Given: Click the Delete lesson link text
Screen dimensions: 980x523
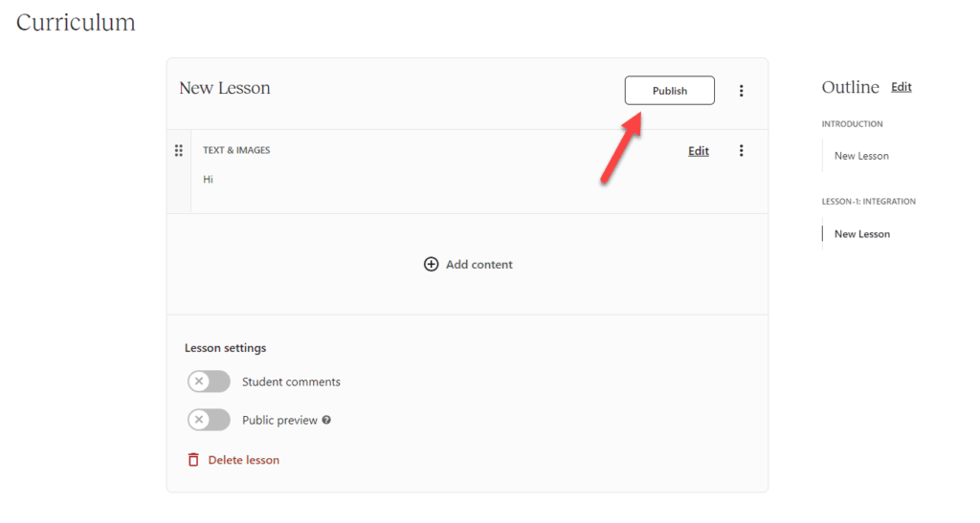Looking at the screenshot, I should (x=244, y=460).
